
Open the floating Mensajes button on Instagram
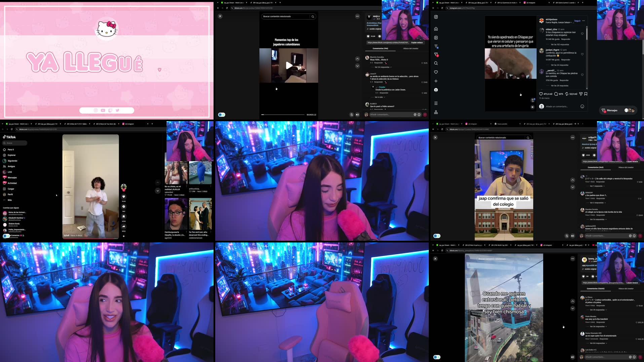tap(618, 110)
